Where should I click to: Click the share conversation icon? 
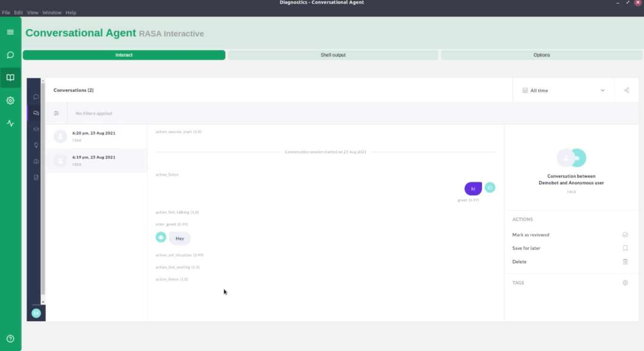[x=627, y=90]
